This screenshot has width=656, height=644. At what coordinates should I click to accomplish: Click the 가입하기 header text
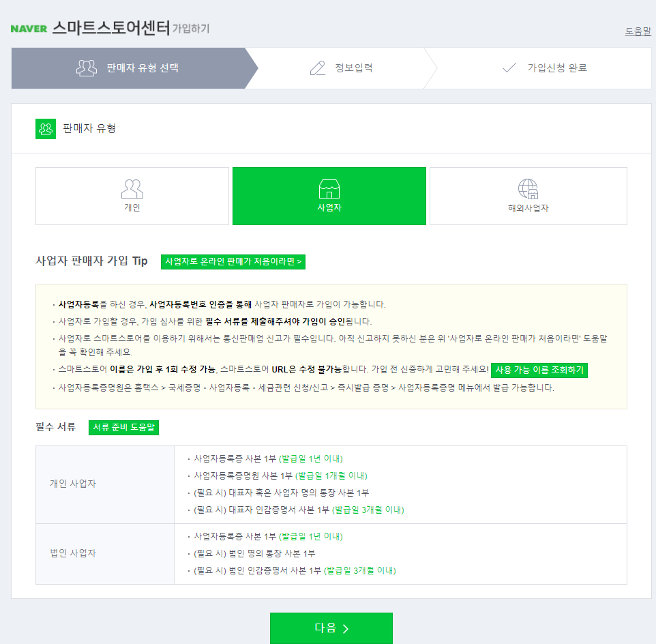pos(191,29)
